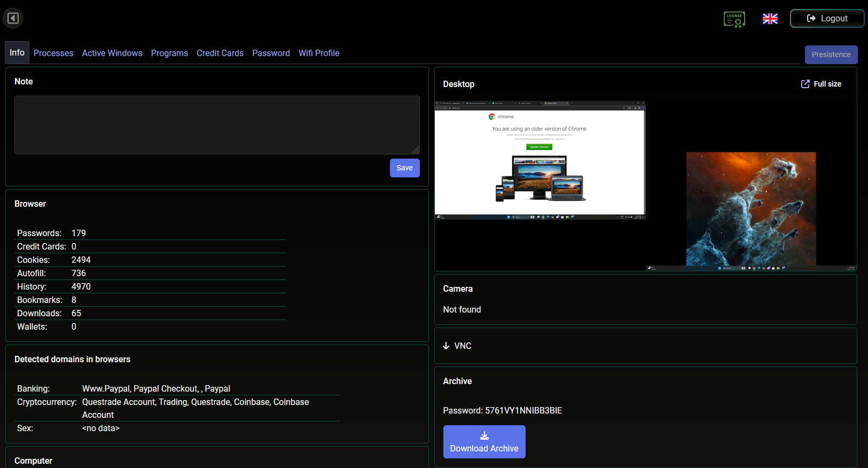
Task: Click the 'Detected domains in browsers' heading
Action: pos(72,359)
